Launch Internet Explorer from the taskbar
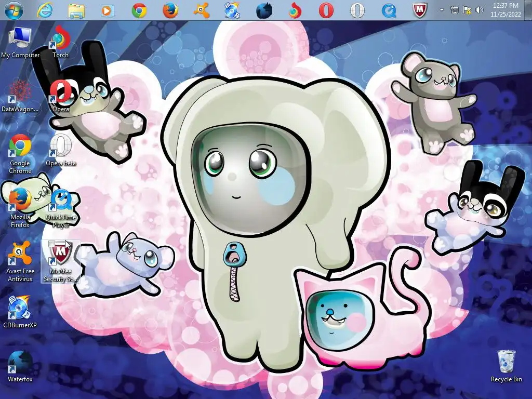The width and height of the screenshot is (532, 399). (45, 10)
